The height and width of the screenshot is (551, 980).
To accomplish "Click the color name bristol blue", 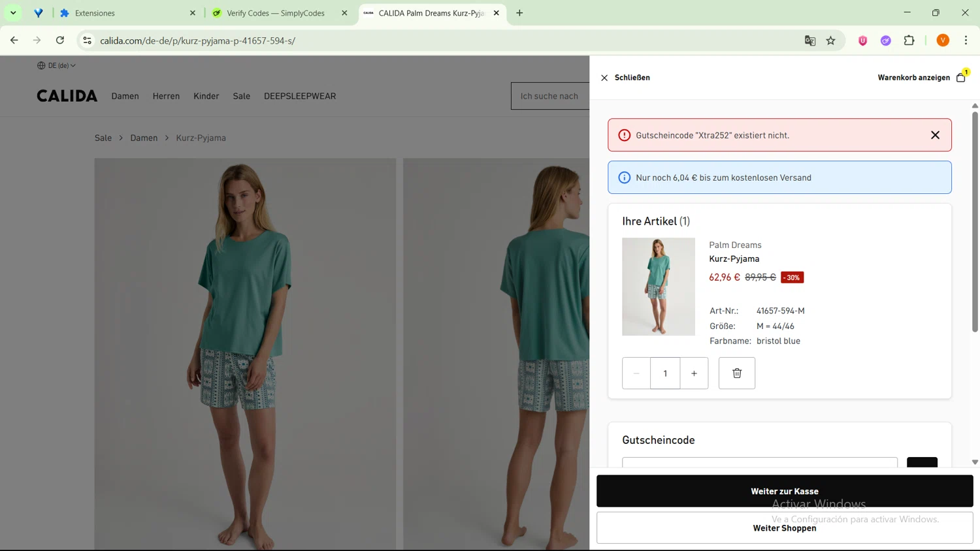I will pyautogui.click(x=778, y=341).
